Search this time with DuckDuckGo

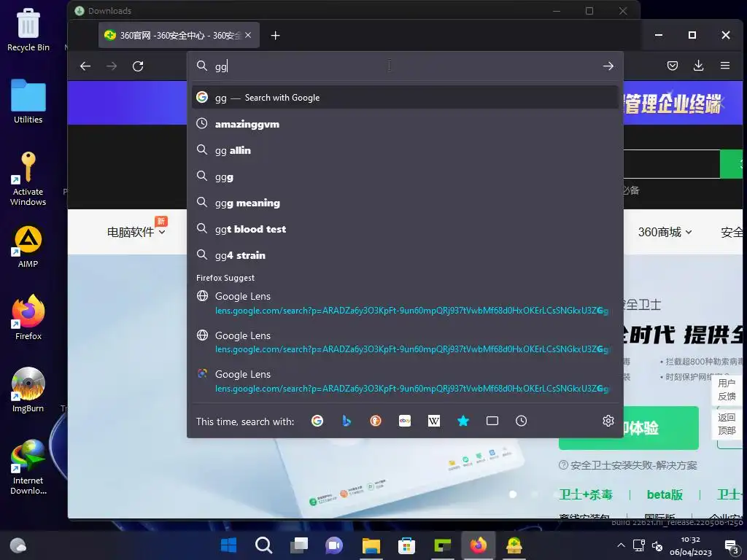click(376, 421)
